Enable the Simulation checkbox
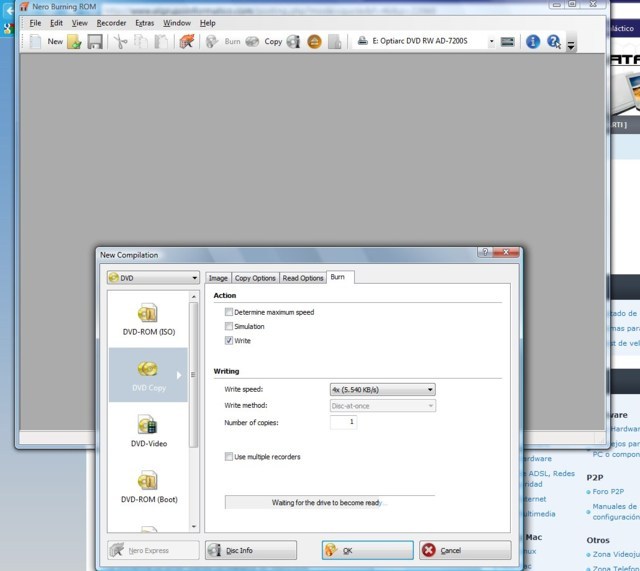The image size is (640, 571). [x=229, y=327]
